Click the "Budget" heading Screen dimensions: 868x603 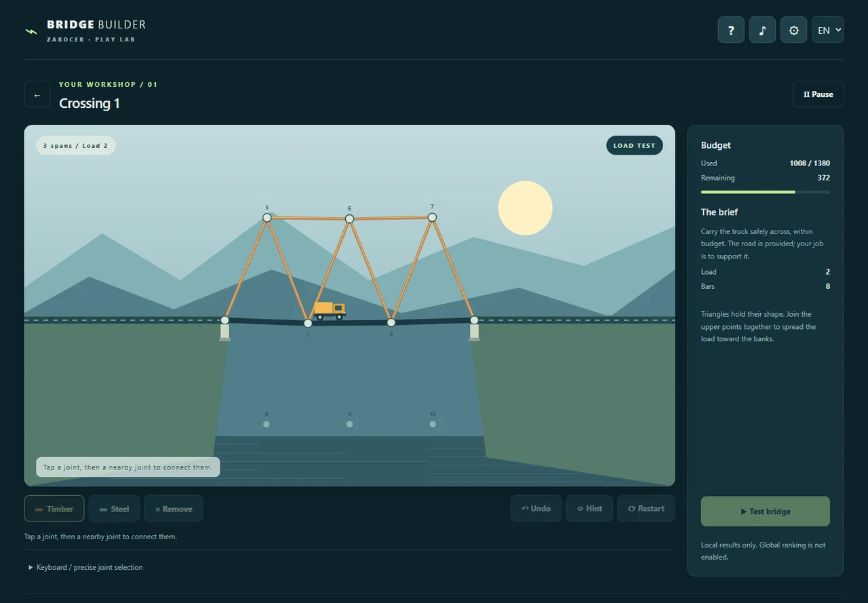point(715,145)
